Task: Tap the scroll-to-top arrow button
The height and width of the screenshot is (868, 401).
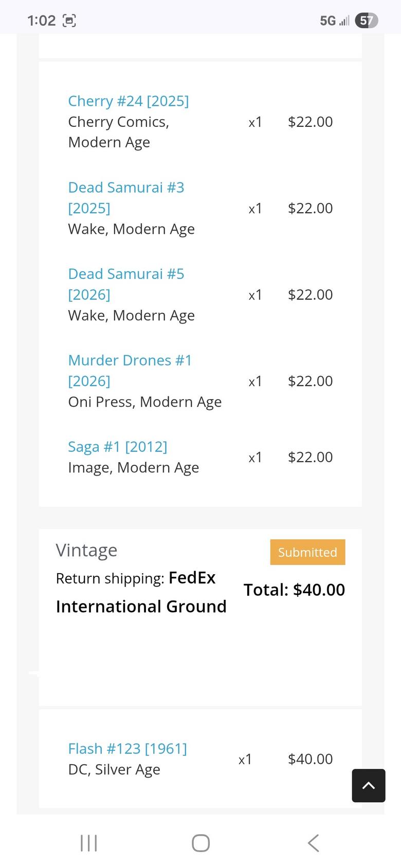Action: [368, 785]
